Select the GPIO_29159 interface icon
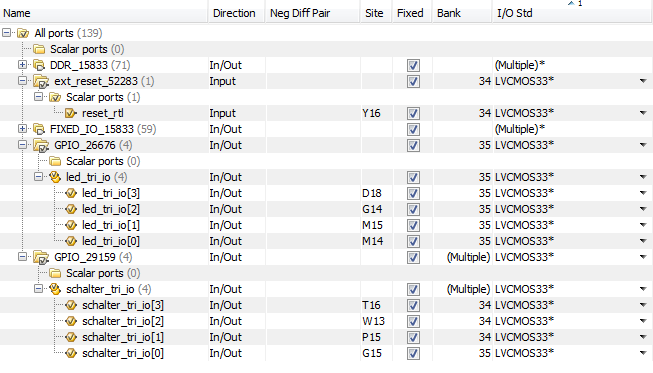Screen dimensions: 653x373 tap(41, 258)
